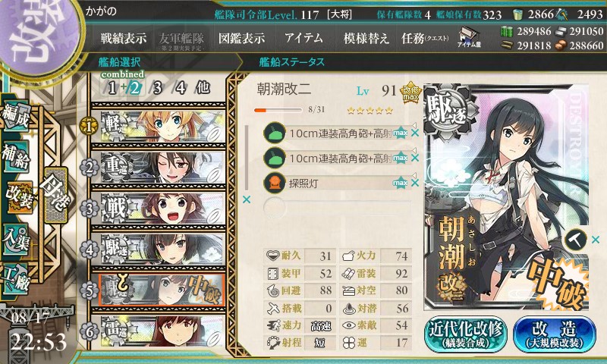607x364 pixels.
Task: Select fleet tab 4
Action: click(181, 88)
